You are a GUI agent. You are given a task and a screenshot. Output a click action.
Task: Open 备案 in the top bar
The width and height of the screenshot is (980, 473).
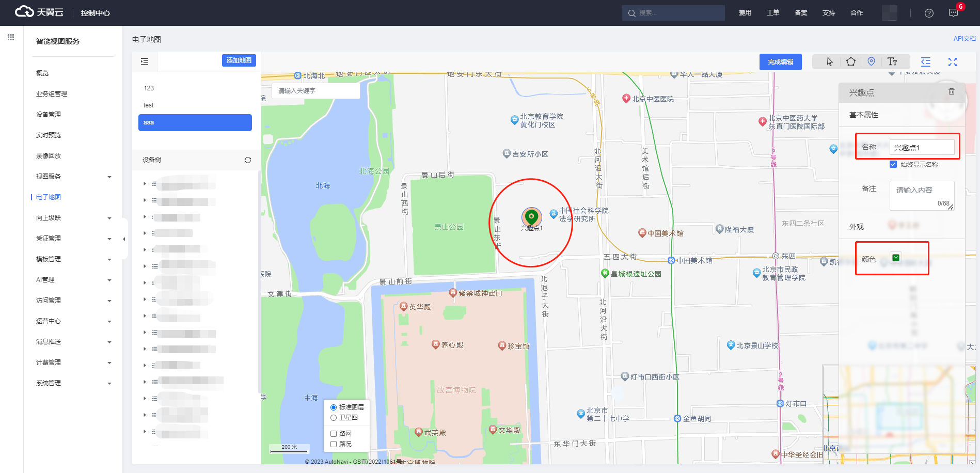pos(801,13)
